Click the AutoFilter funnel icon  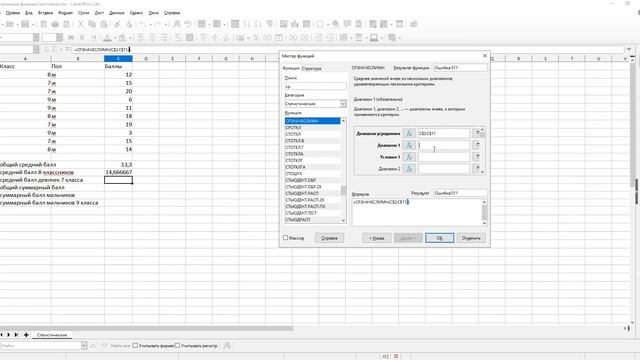pos(269,24)
